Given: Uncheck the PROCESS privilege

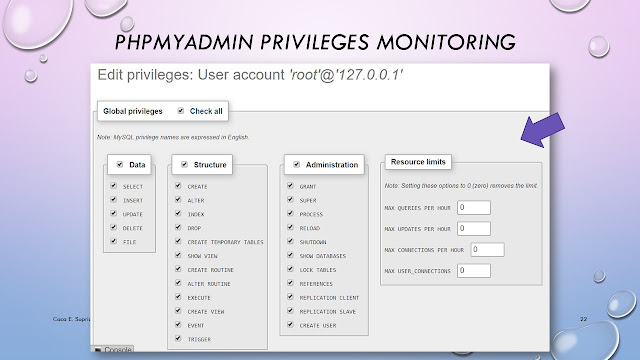Looking at the screenshot, I should (x=290, y=213).
